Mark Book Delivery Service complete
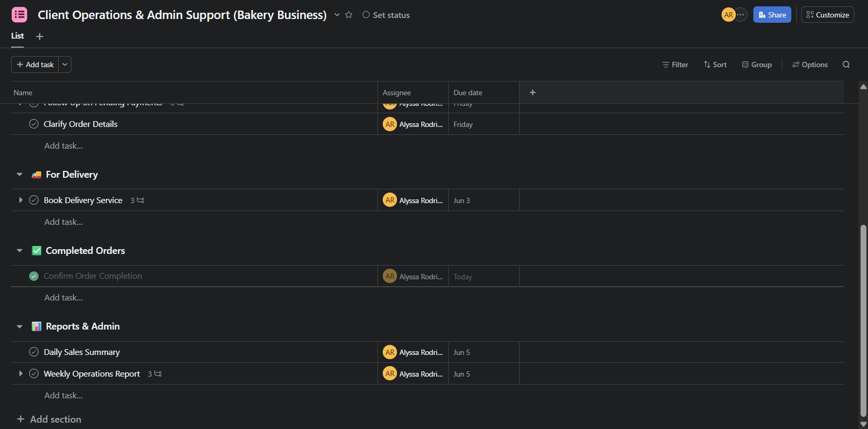The height and width of the screenshot is (429, 868). click(x=34, y=200)
